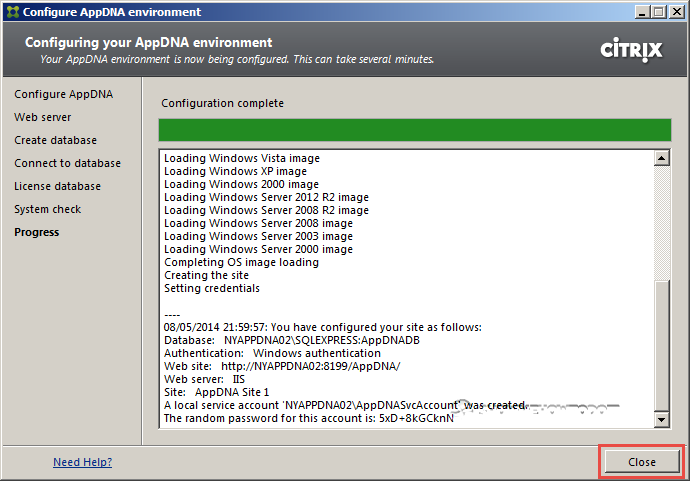Click 'Loading Windows Server 2008 R2 image' line
The image size is (690, 481).
point(266,210)
